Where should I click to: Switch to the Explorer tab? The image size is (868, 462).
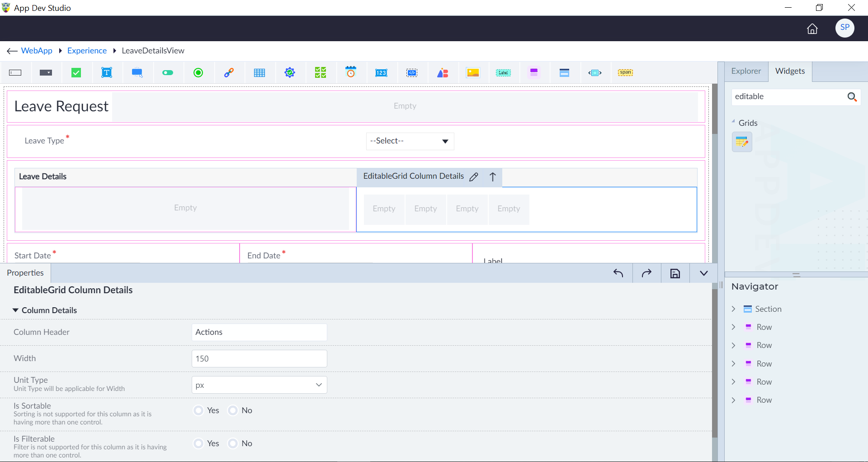point(746,71)
